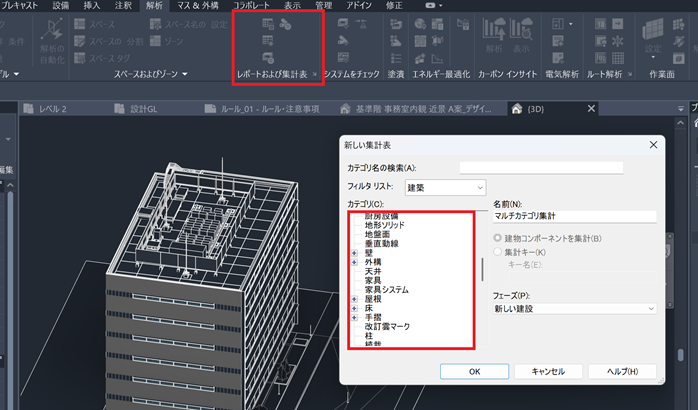Click bottom duct report icon in レポートおよび集計表
The width and height of the screenshot is (698, 410).
click(268, 57)
